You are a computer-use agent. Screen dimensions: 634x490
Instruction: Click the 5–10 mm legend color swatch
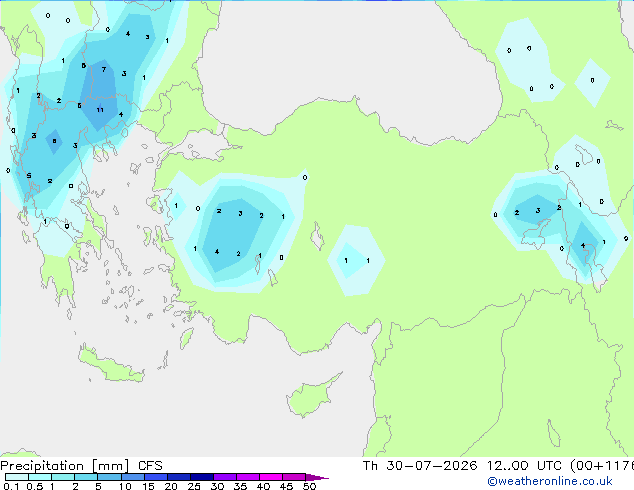click(x=109, y=477)
